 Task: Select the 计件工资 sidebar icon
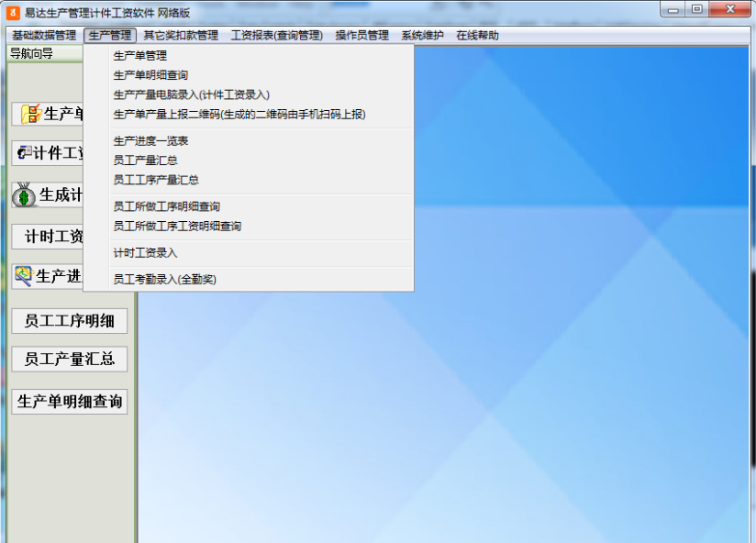coord(25,153)
